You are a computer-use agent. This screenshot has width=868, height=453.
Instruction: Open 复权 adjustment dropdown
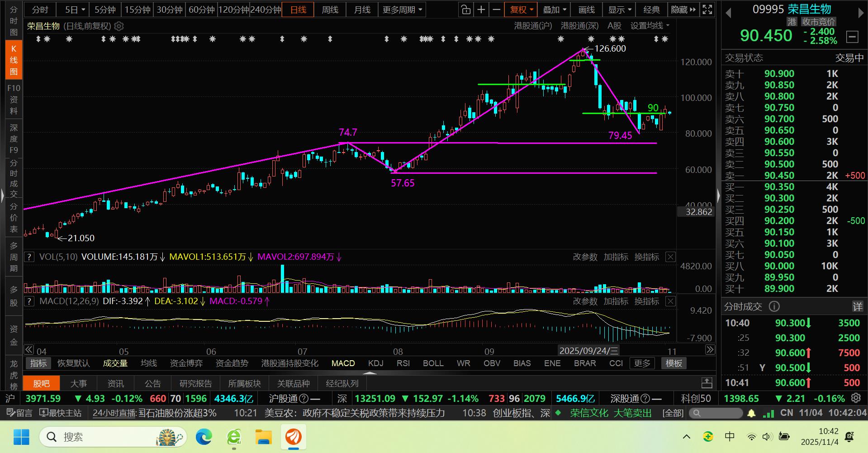pos(522,10)
